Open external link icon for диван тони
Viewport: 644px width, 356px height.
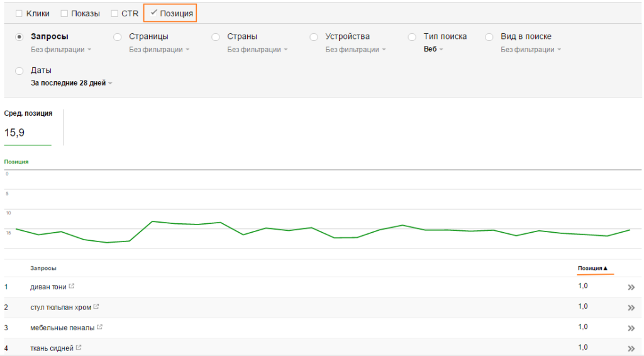pyautogui.click(x=72, y=286)
